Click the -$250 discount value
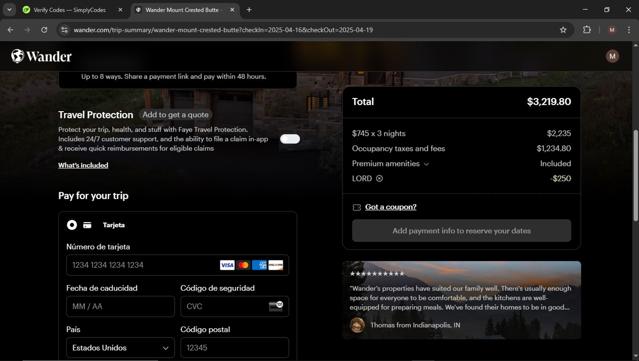 coord(560,178)
